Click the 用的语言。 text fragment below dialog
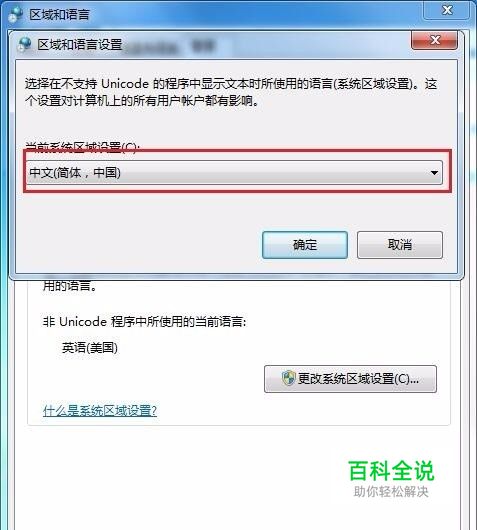 tap(70, 286)
